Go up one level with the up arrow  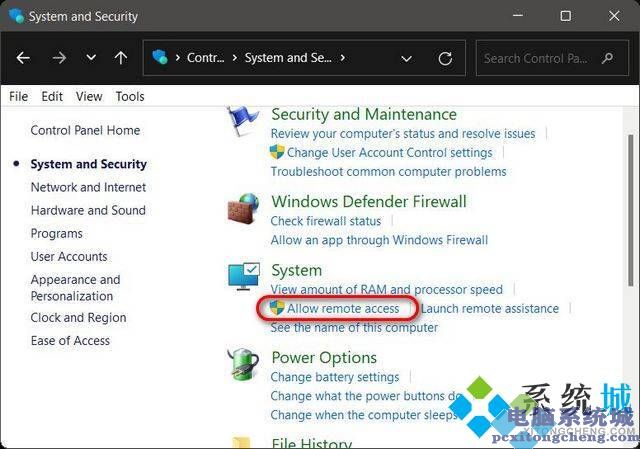[x=121, y=58]
